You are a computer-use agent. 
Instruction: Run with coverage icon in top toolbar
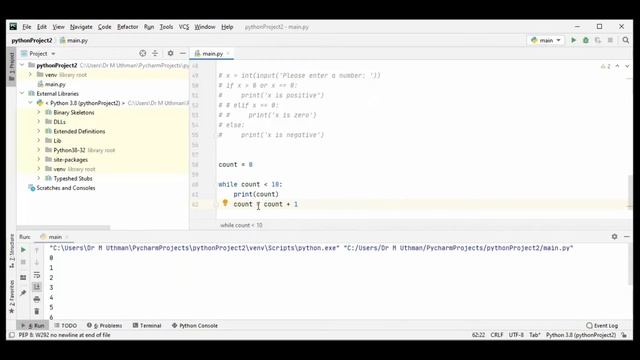click(598, 40)
